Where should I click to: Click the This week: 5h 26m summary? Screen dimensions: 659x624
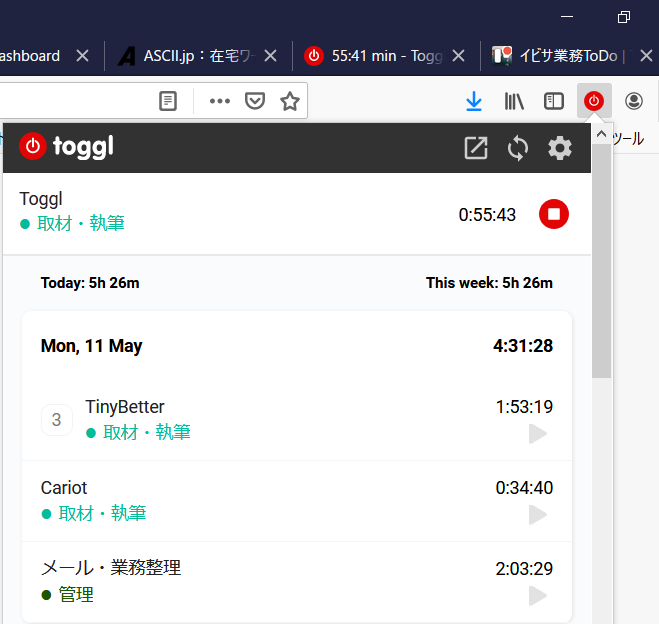point(489,283)
